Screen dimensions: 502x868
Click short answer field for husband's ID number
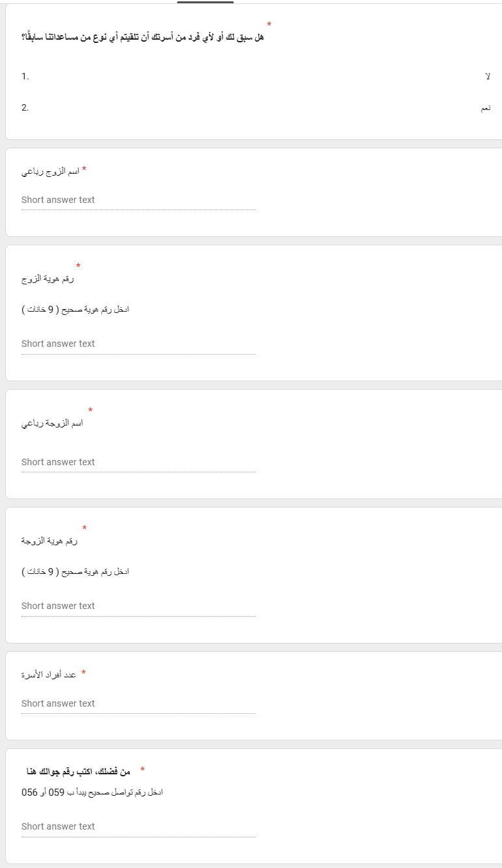tap(138, 344)
